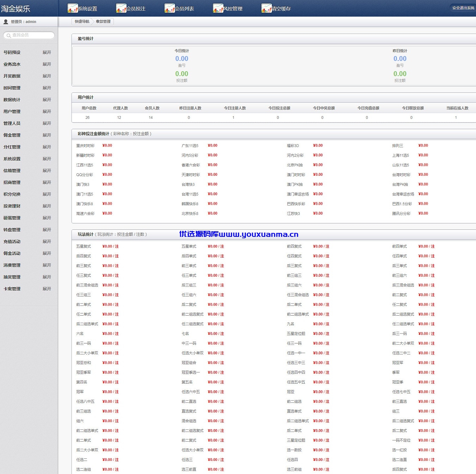Click the chart icon beside 会员投注
The width and height of the screenshot is (476, 474).
pyautogui.click(x=121, y=8)
